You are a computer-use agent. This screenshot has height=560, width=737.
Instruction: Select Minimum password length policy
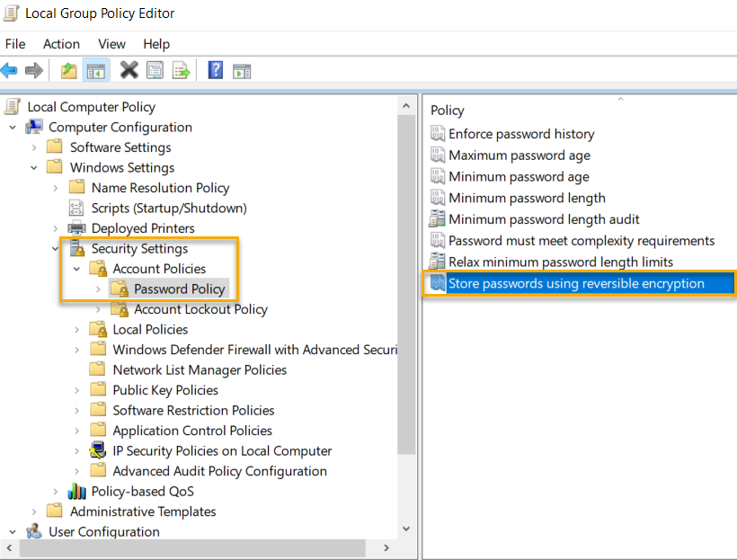click(527, 198)
